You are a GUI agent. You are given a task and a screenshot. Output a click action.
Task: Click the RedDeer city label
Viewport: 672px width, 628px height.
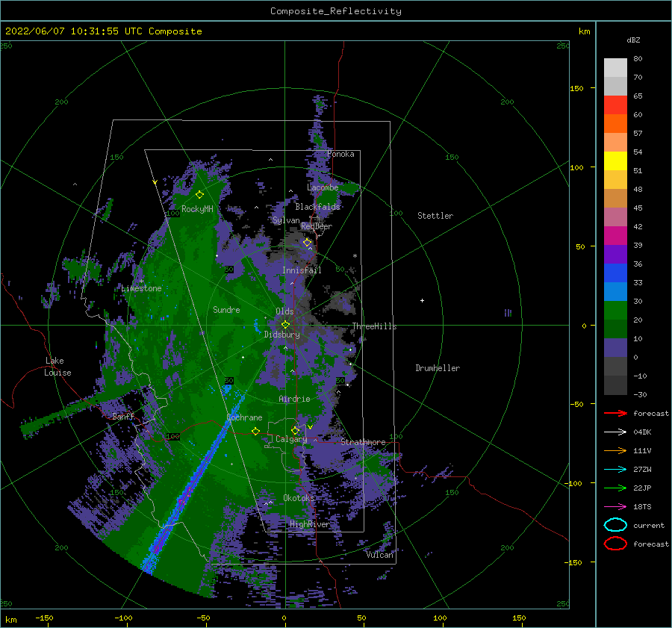(x=317, y=226)
